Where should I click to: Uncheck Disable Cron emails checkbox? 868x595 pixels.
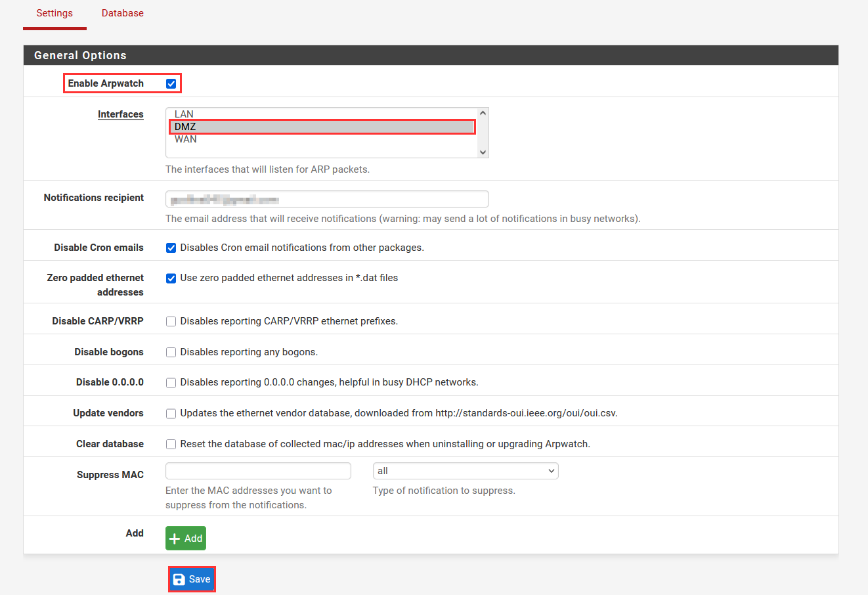pyautogui.click(x=171, y=248)
